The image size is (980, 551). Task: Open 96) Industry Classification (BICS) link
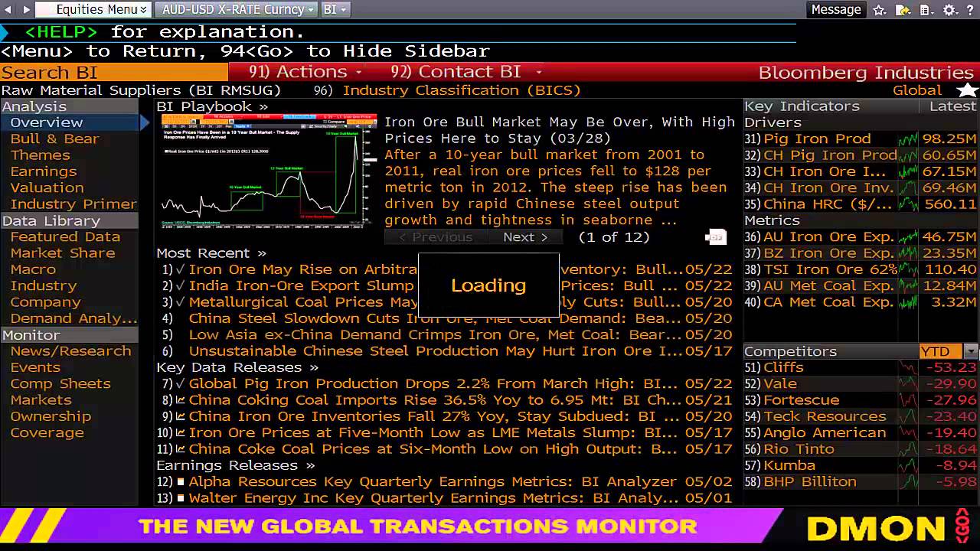click(x=448, y=90)
